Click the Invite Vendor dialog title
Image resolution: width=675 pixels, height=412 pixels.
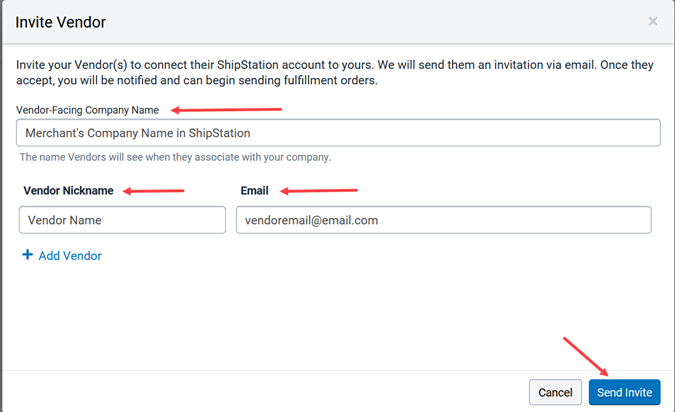61,21
